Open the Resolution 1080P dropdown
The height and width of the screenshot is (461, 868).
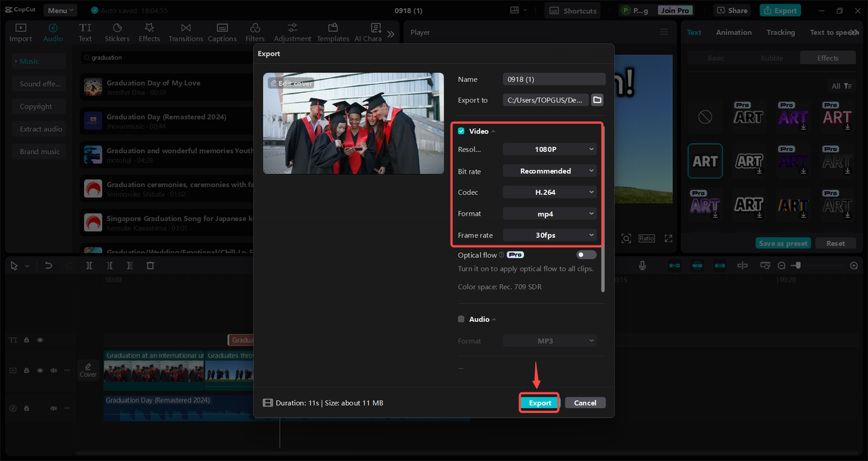(x=550, y=149)
